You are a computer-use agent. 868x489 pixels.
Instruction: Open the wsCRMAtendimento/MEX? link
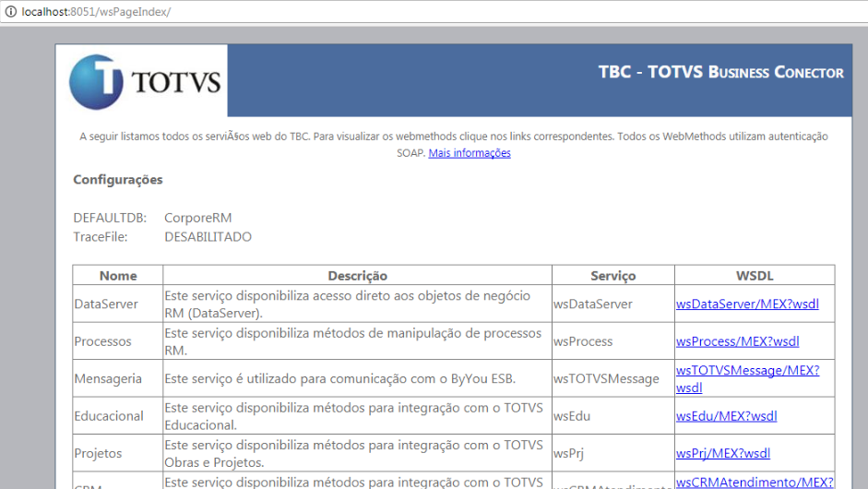(x=755, y=483)
